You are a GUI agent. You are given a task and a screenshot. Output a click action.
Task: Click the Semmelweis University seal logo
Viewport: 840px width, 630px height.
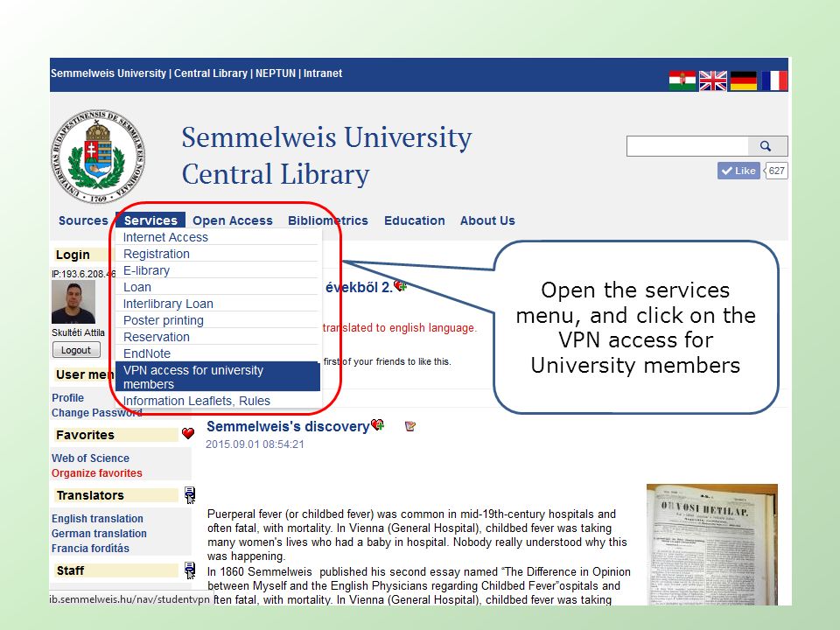point(98,157)
